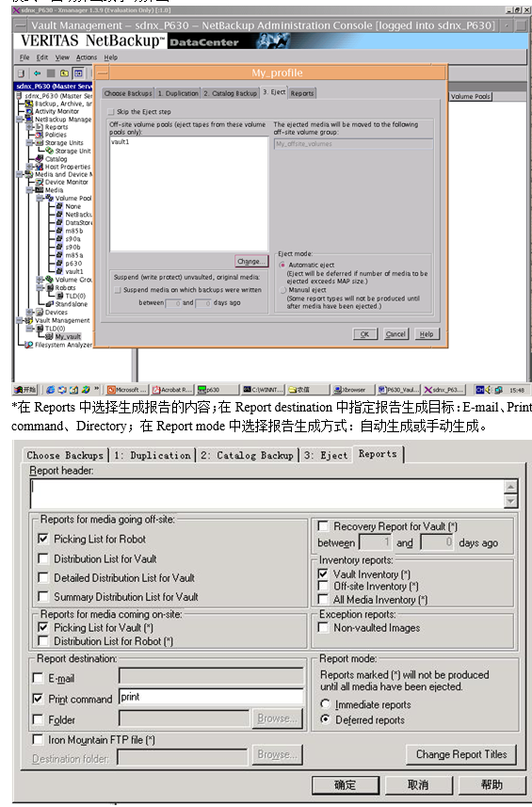
Task: Collapse Volume Pools tree node
Action: 39,198
